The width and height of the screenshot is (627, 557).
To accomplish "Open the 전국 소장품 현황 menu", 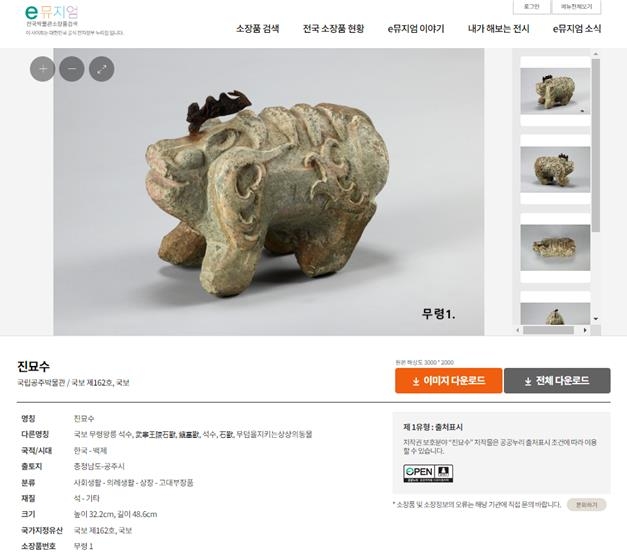I will [x=333, y=29].
